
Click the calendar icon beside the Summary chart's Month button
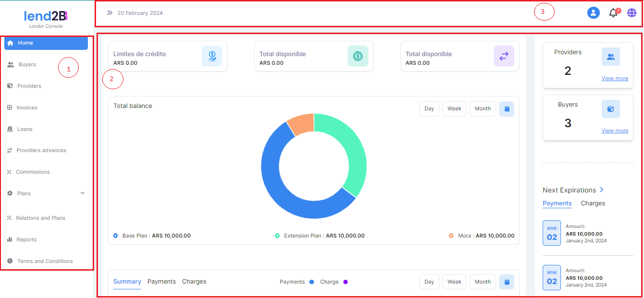(x=507, y=282)
